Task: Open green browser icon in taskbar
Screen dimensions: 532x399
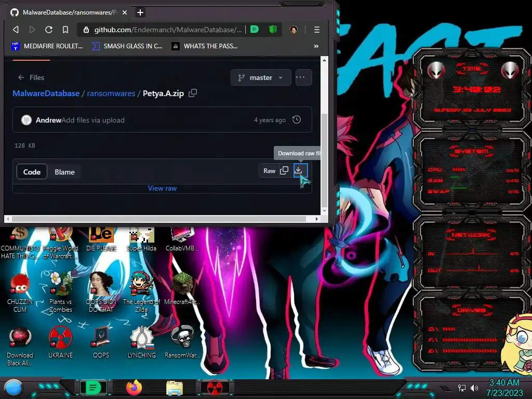Action: click(94, 388)
